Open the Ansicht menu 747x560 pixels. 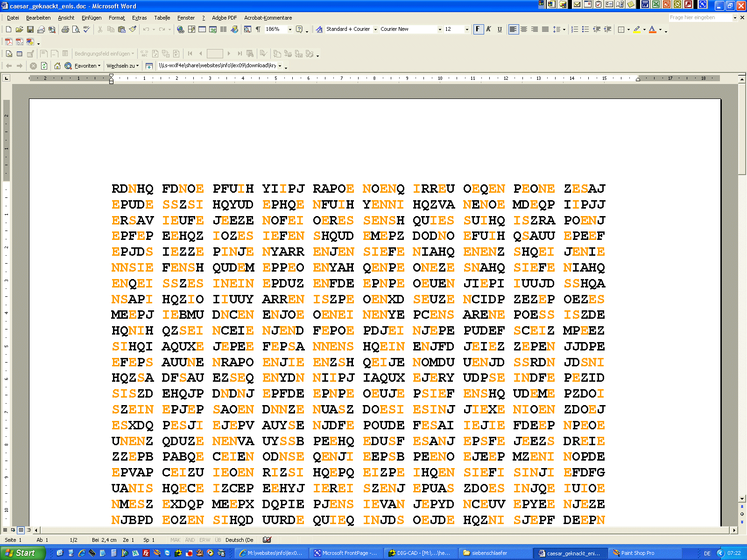pyautogui.click(x=66, y=18)
